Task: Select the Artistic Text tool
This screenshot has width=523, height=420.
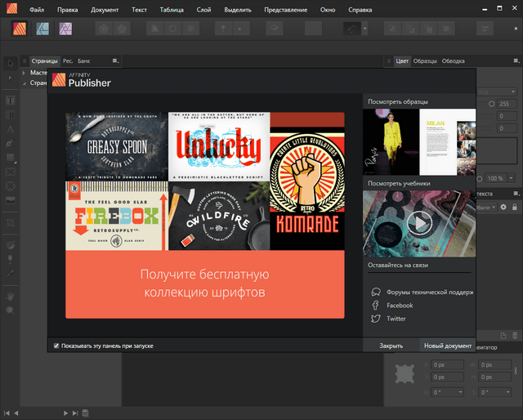Action: coord(11,129)
